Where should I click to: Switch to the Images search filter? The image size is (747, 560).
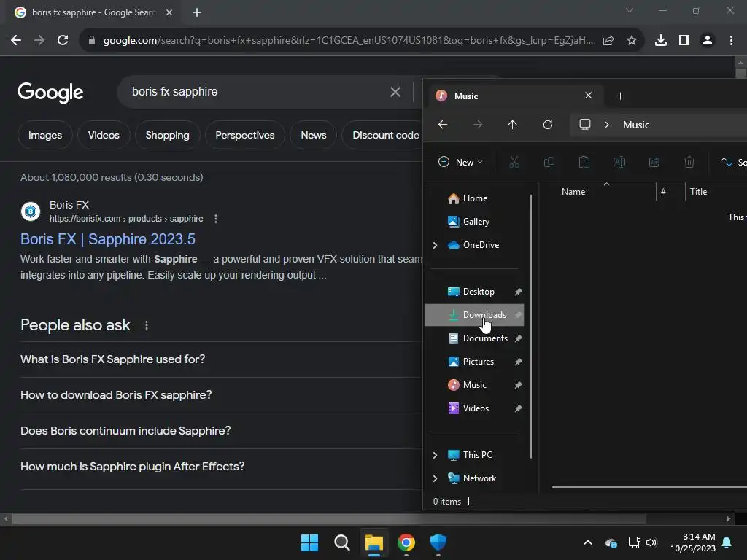click(44, 135)
